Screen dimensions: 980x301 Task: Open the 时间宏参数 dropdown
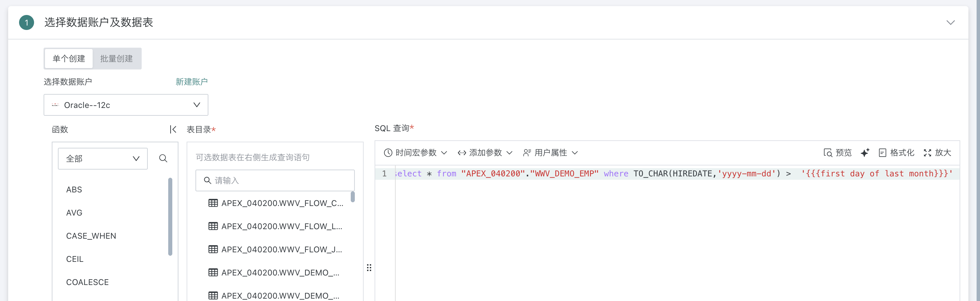415,153
